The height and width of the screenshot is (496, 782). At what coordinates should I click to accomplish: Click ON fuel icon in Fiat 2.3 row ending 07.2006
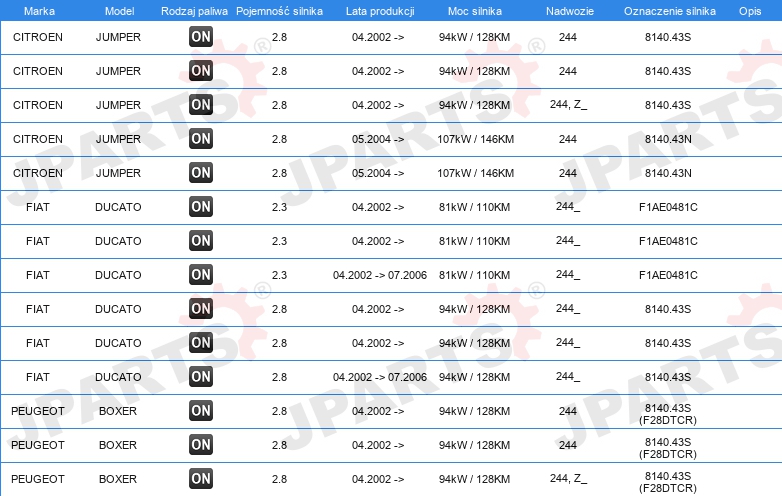pyautogui.click(x=201, y=275)
